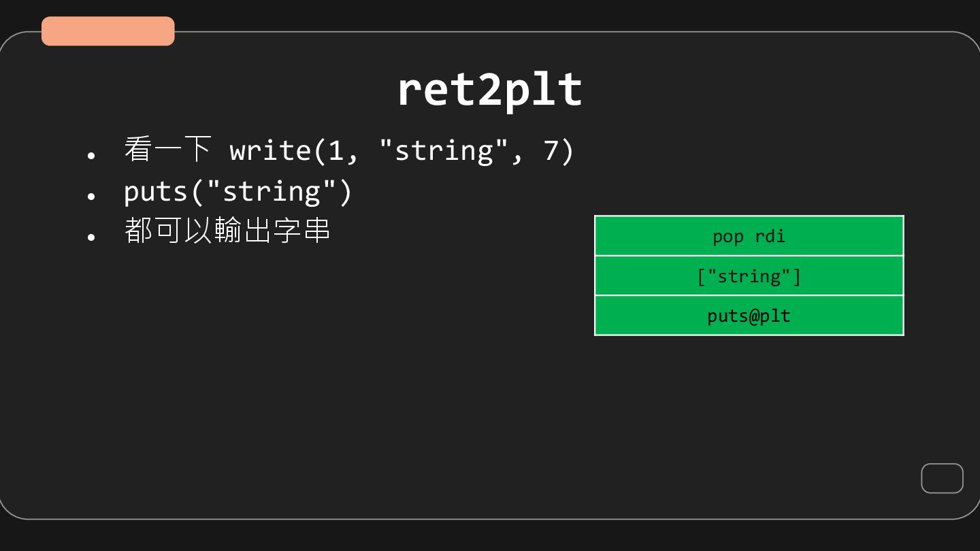Viewport: 980px width, 551px height.
Task: Select the ["string"] stack cell
Action: [749, 276]
